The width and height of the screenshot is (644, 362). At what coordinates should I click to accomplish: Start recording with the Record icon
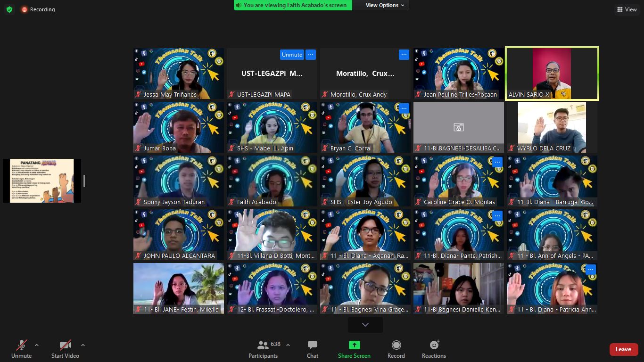point(396,349)
